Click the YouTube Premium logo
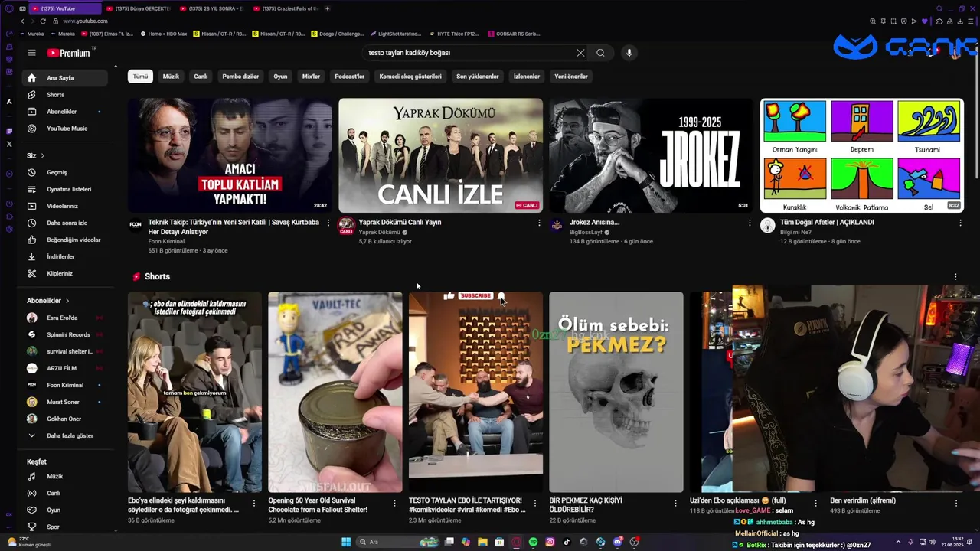Viewport: 980px width, 551px height. tap(69, 53)
